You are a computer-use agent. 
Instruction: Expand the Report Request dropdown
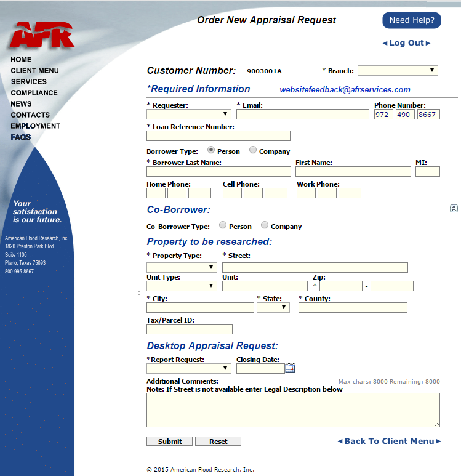click(188, 368)
